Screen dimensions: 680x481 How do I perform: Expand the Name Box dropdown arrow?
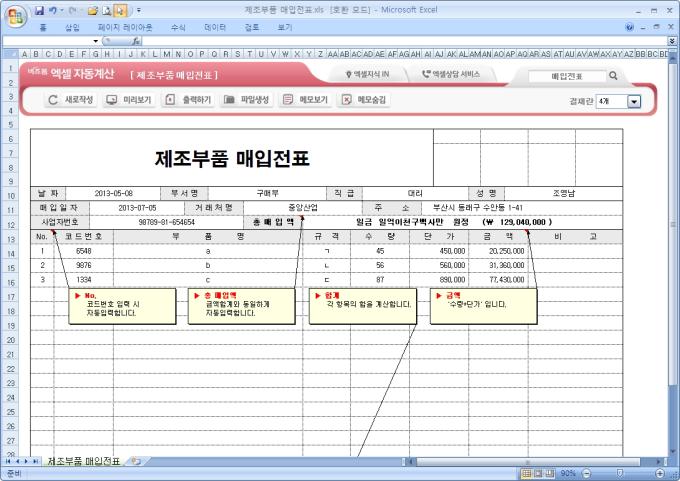(95, 41)
